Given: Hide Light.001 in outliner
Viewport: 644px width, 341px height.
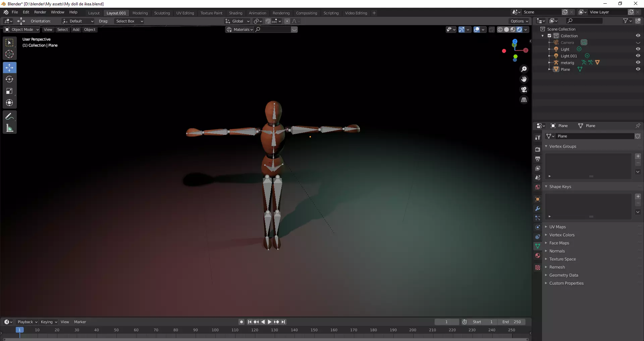Looking at the screenshot, I should click(638, 56).
